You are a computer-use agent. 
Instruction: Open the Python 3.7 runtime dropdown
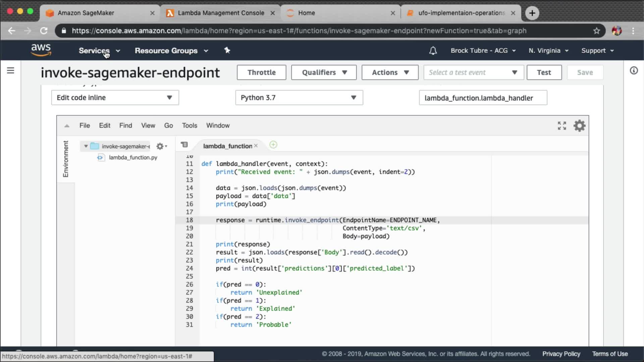click(299, 98)
